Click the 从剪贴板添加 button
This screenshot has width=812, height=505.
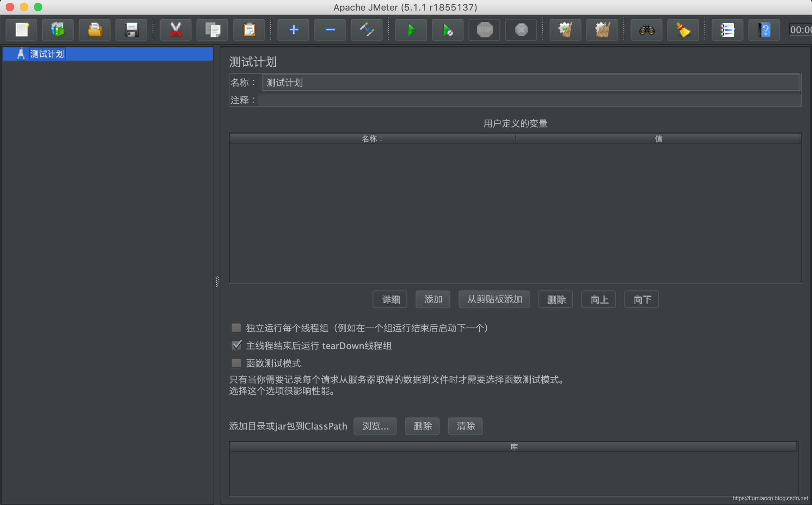[x=494, y=299]
